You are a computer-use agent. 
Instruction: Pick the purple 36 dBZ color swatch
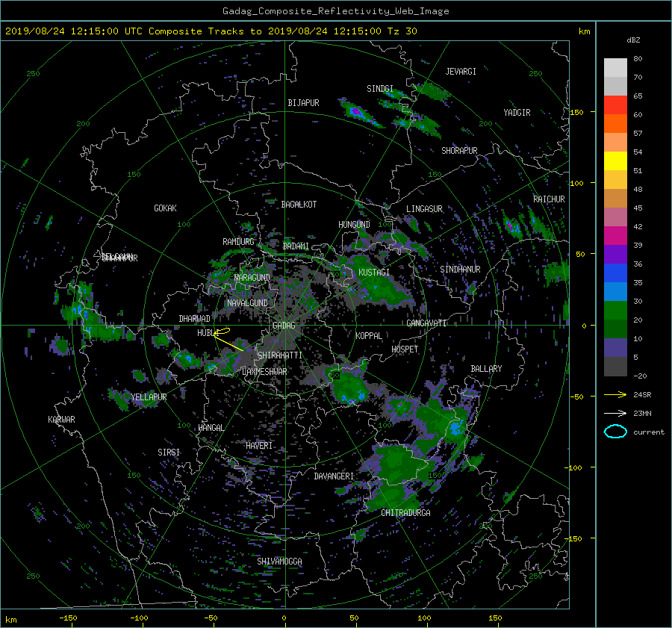click(615, 254)
